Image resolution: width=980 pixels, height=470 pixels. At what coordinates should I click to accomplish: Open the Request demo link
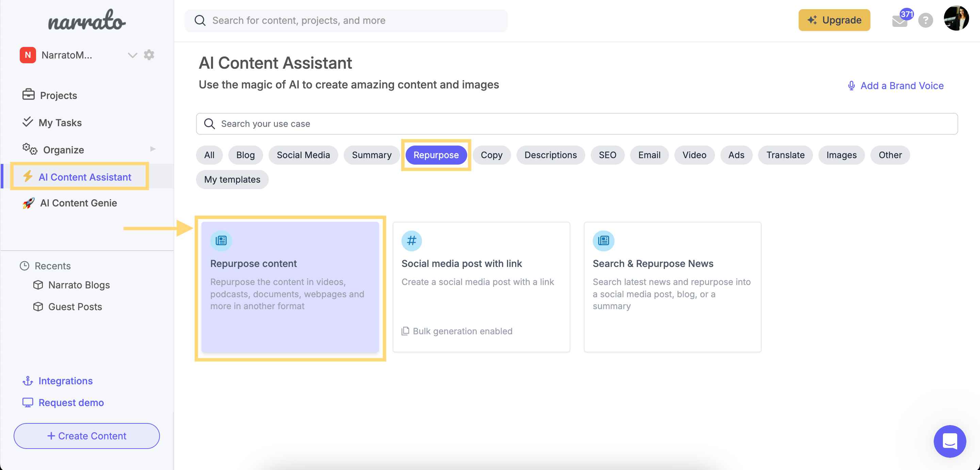pos(71,402)
